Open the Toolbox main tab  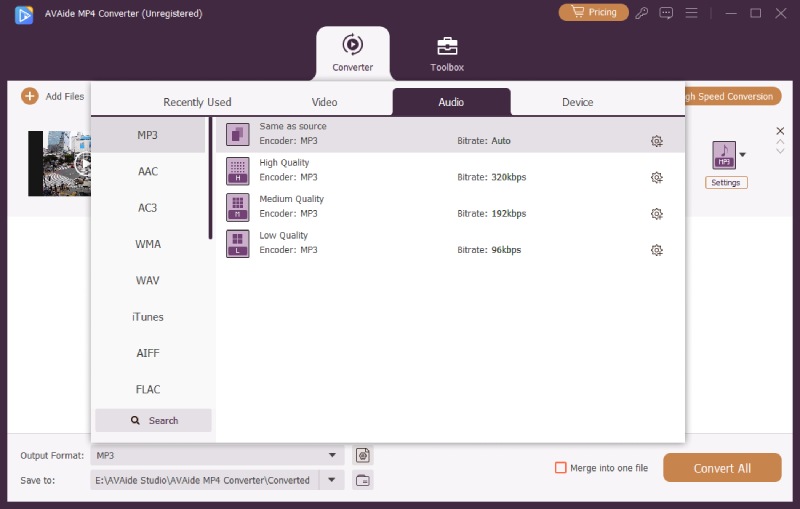[x=447, y=53]
